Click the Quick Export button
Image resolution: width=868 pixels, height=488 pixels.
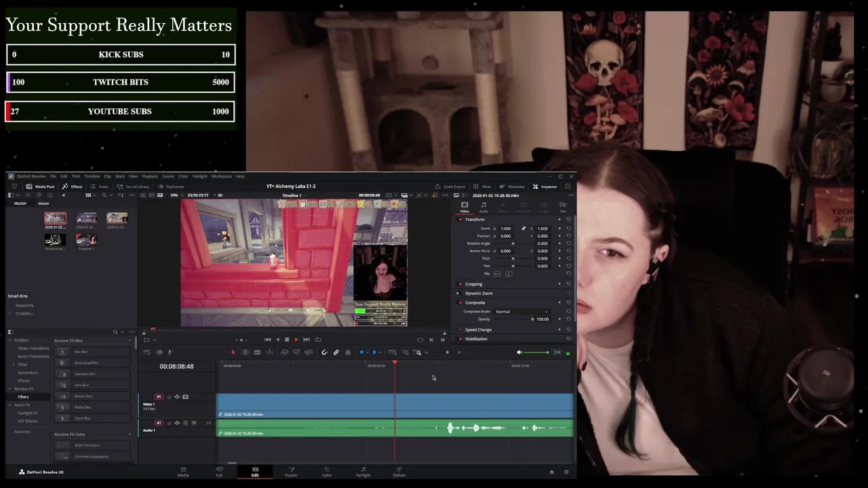(450, 186)
